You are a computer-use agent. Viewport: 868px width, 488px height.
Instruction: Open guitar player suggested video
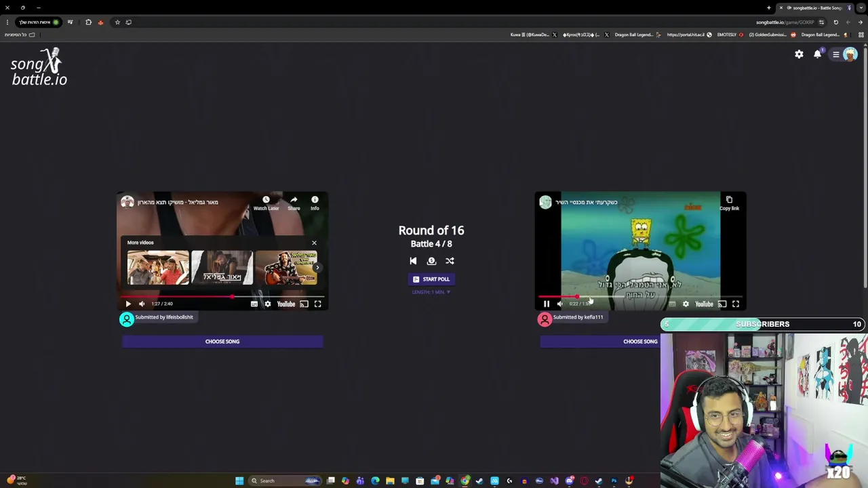click(x=286, y=268)
